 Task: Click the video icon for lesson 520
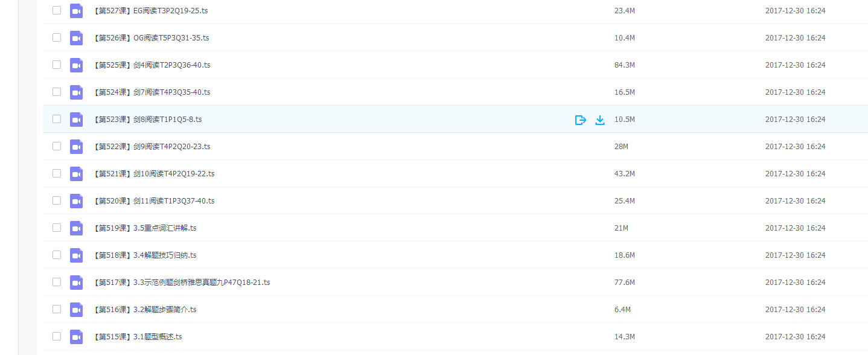click(x=76, y=201)
